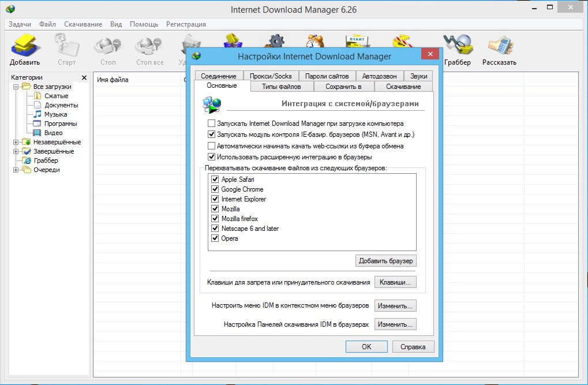Click the gear options icon in the main toolbar
Screen dimensions: 588x385
(x=276, y=40)
